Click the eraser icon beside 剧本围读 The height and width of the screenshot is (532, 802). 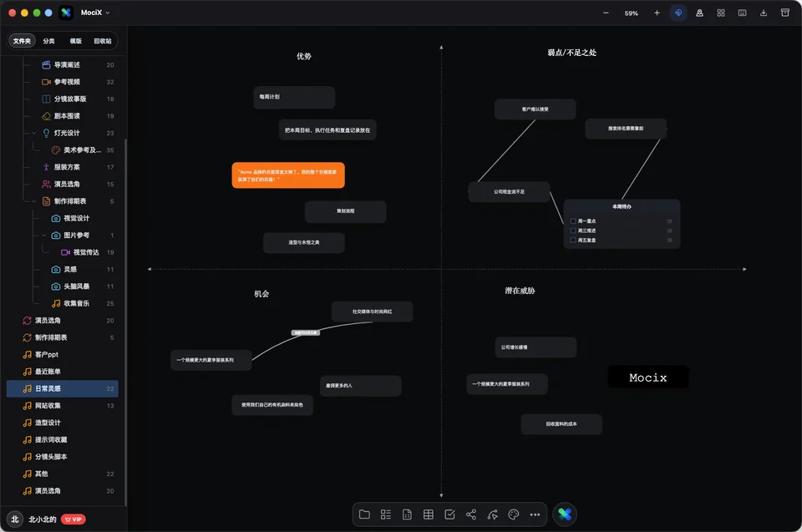pyautogui.click(x=46, y=116)
